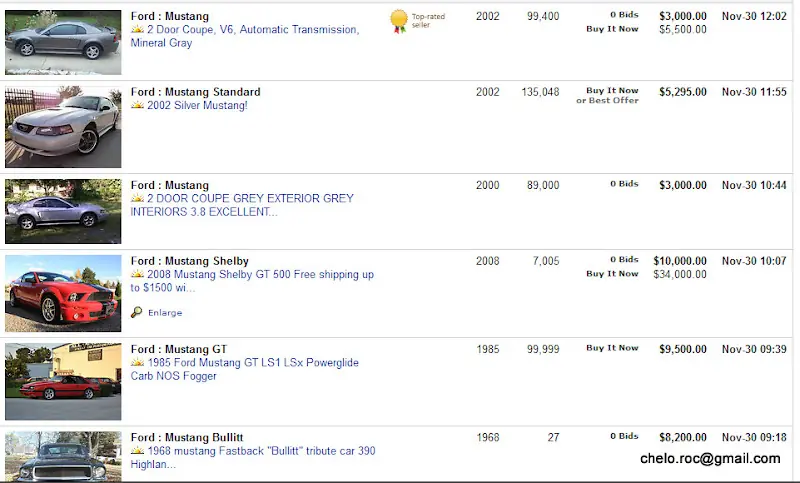Click the sunrise icon before "2002 Silver Mustang!"
The image size is (800, 483).
coord(137,106)
